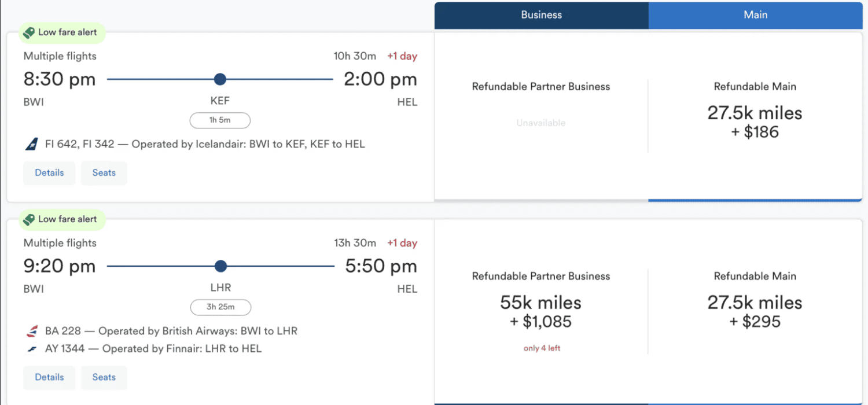This screenshot has width=868, height=405.
Task: Open Details for the Icelandair flight
Action: point(49,172)
